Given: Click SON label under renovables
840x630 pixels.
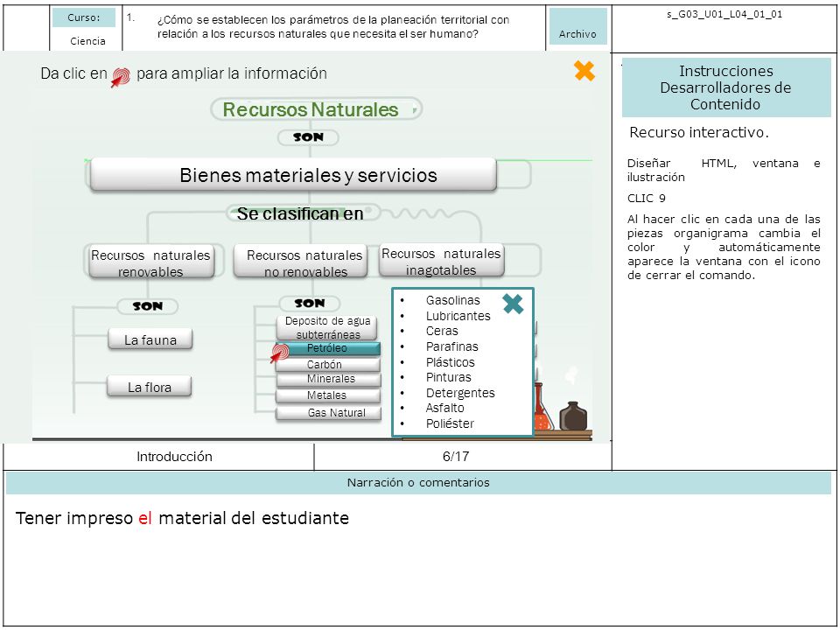Looking at the screenshot, I should tap(147, 306).
